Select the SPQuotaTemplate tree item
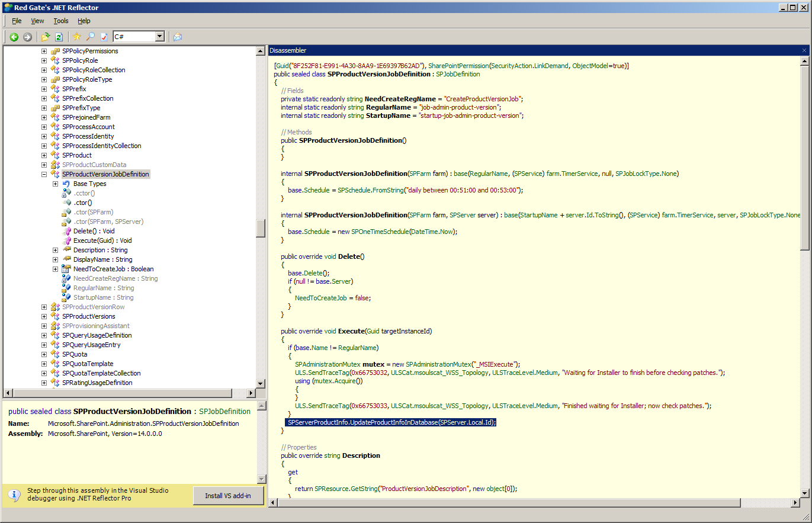 click(x=87, y=364)
